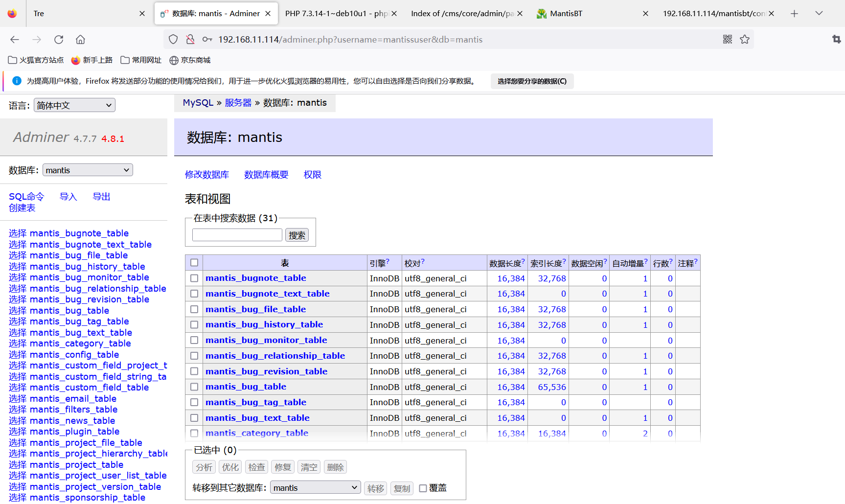
Task: Click the QR code icon in address bar
Action: coord(728,40)
